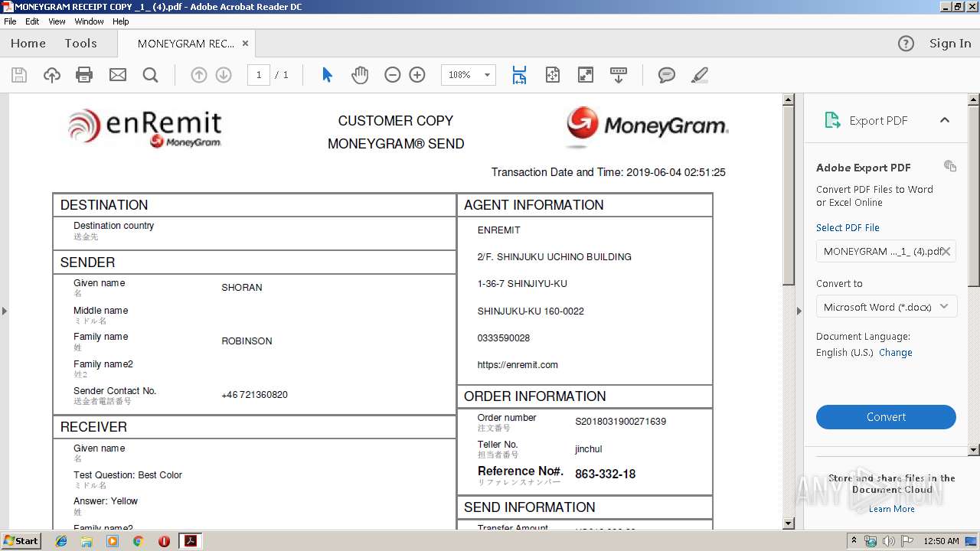The height and width of the screenshot is (551, 980).
Task: Click document vertical scrollbar up arrow
Action: click(x=789, y=99)
